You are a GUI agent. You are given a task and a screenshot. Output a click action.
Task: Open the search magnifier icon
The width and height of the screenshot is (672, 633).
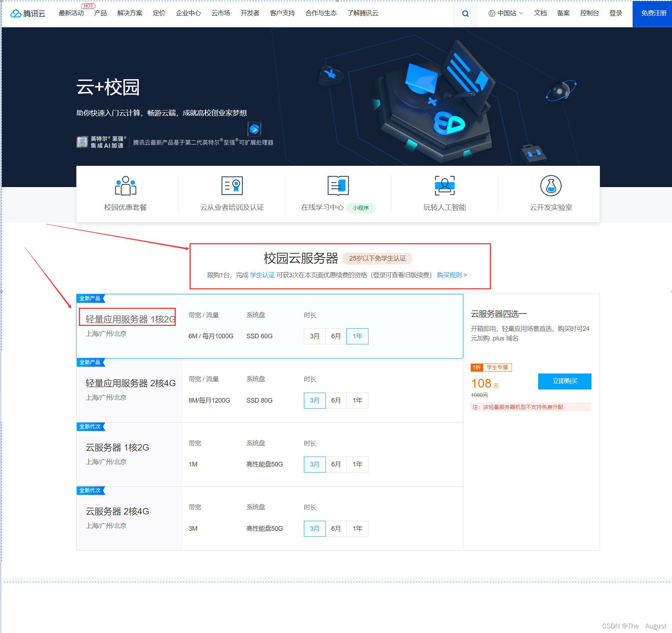point(465,13)
